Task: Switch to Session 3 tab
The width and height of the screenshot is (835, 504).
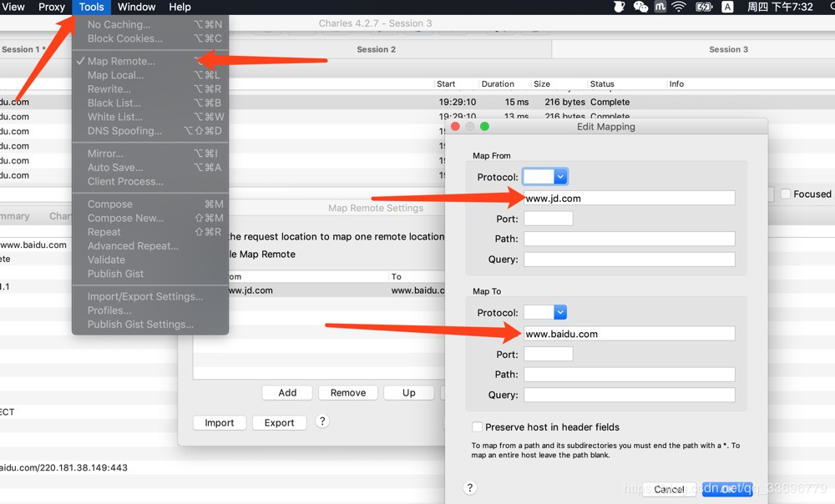Action: pyautogui.click(x=728, y=49)
